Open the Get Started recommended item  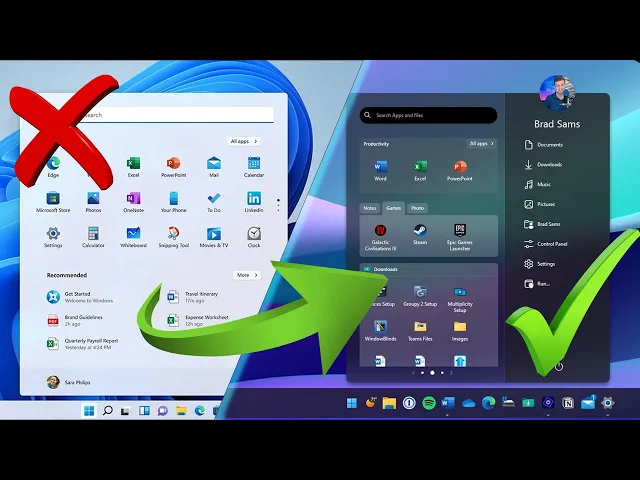[80, 297]
